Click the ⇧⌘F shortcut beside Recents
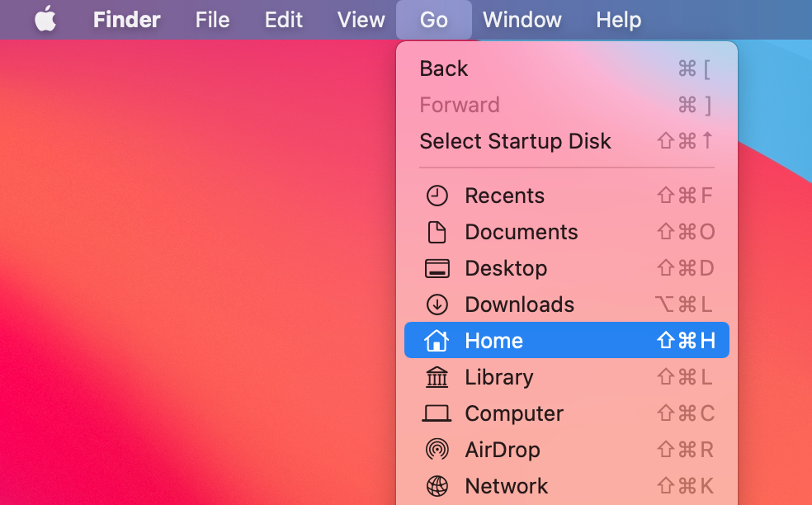Image resolution: width=812 pixels, height=505 pixels. point(685,196)
